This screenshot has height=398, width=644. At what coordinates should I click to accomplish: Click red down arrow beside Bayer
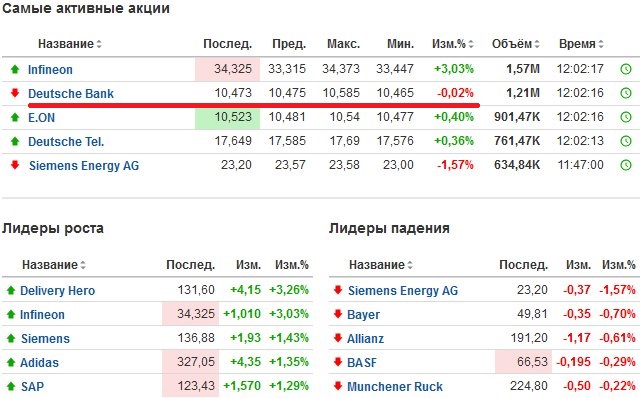pyautogui.click(x=338, y=314)
